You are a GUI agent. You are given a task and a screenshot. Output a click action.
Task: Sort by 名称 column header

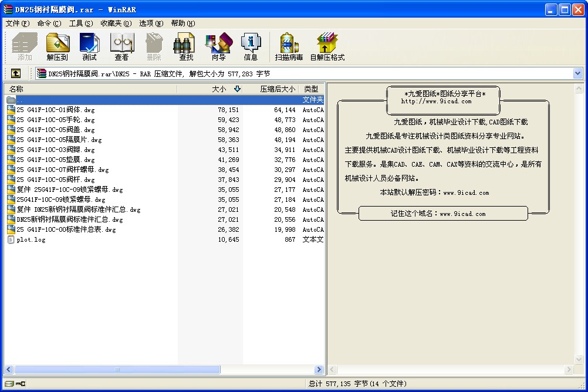(x=90, y=89)
